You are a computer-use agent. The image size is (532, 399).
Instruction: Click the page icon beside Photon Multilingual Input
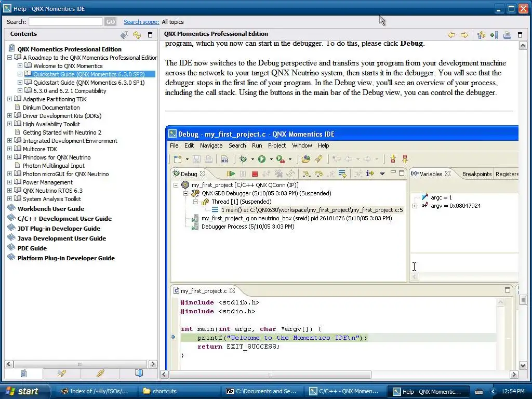(x=18, y=165)
